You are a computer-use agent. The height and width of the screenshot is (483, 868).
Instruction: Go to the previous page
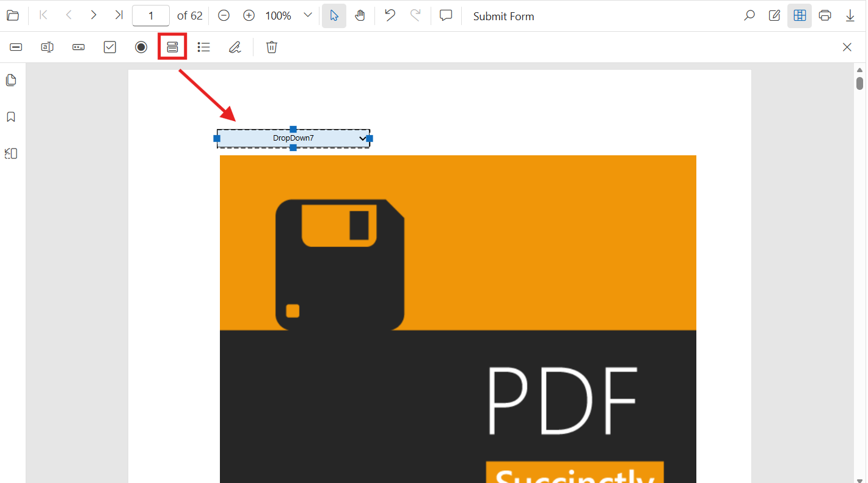68,15
